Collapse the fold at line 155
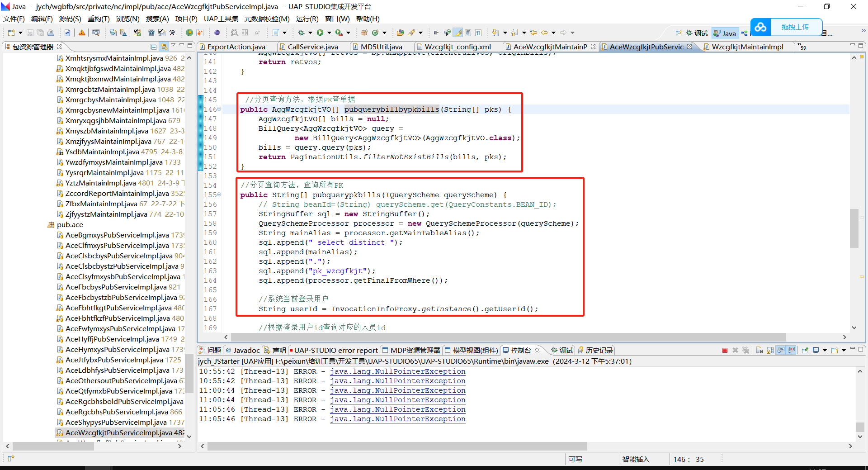This screenshot has height=470, width=868. (x=219, y=195)
